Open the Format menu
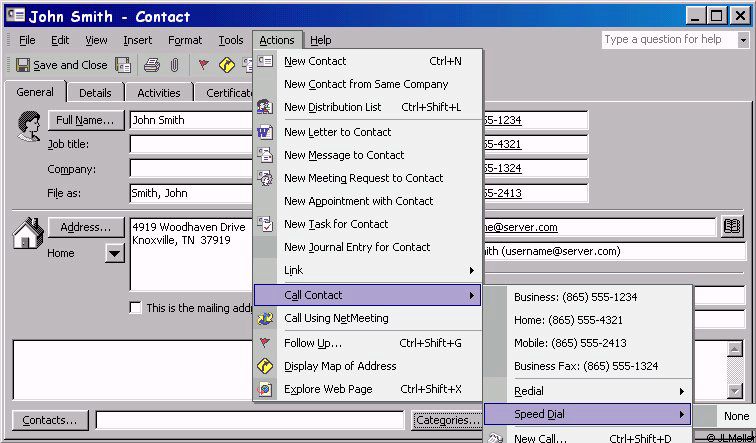This screenshot has height=443, width=756. point(185,40)
